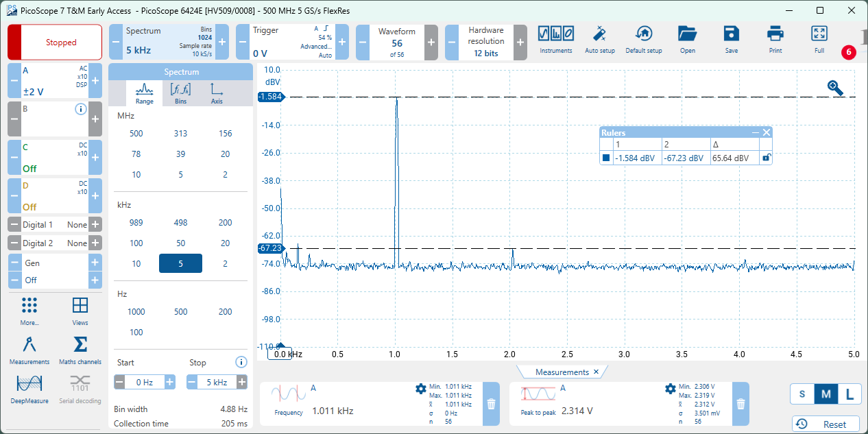868x434 pixels.
Task: Go to the next Waveform buffer
Action: (x=431, y=42)
